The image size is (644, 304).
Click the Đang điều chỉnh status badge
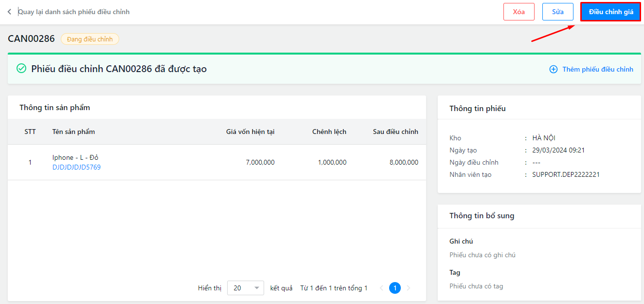(x=90, y=39)
